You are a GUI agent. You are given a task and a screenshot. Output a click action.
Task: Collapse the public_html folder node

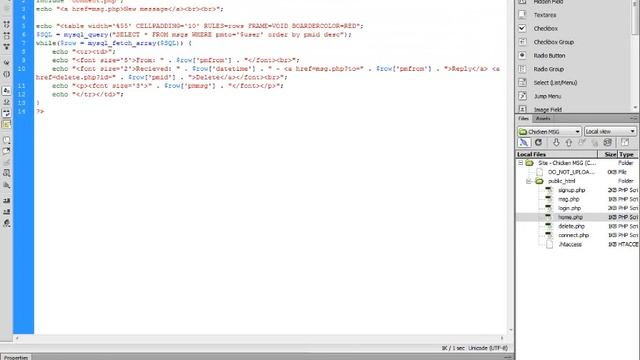click(529, 181)
